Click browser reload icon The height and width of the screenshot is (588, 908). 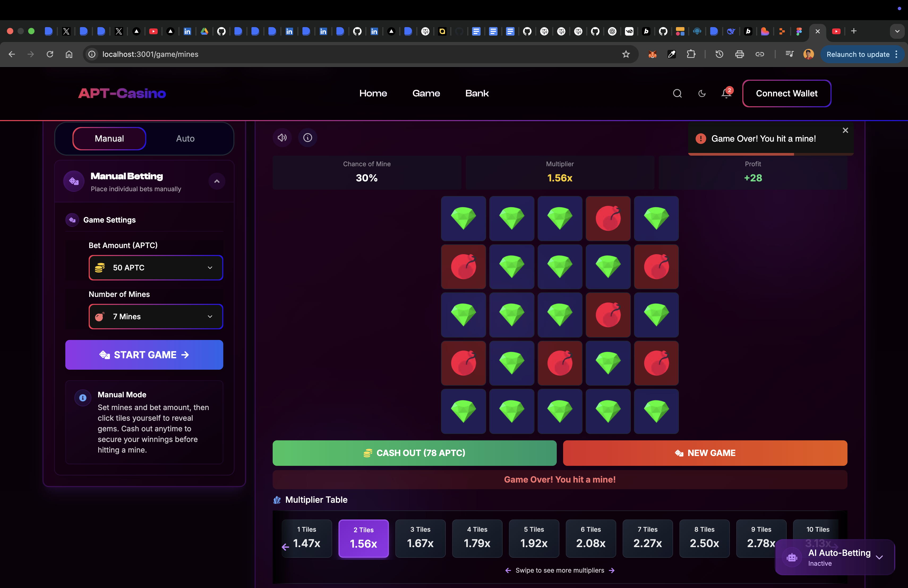[50, 54]
